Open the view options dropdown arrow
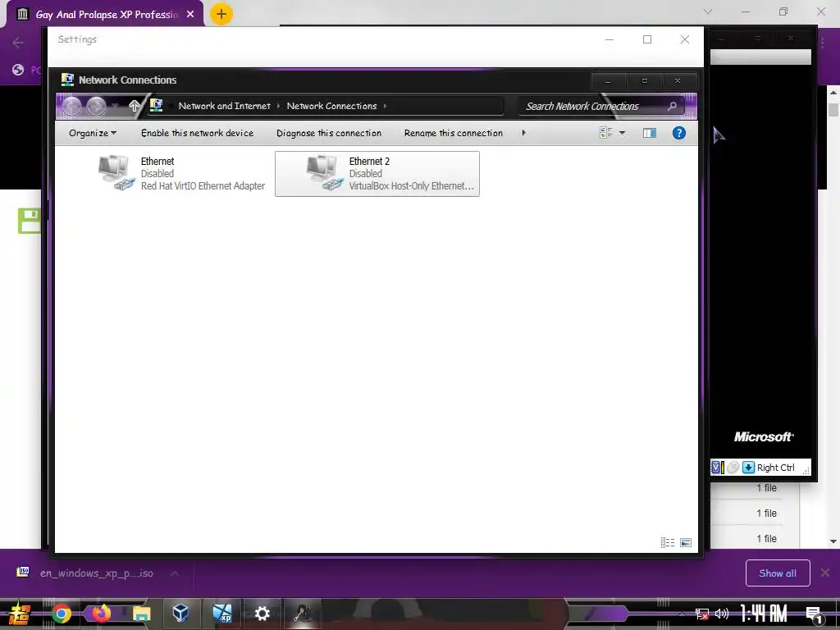This screenshot has width=840, height=630. pyautogui.click(x=622, y=133)
